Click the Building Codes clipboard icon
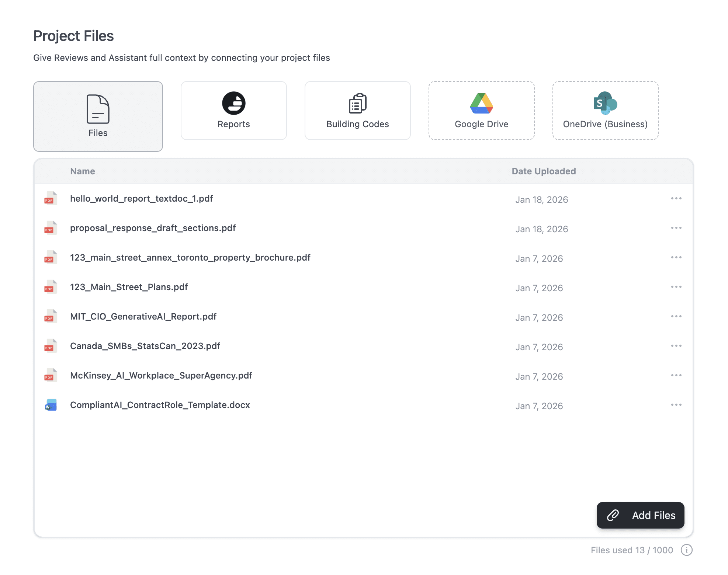This screenshot has width=728, height=575. click(357, 103)
